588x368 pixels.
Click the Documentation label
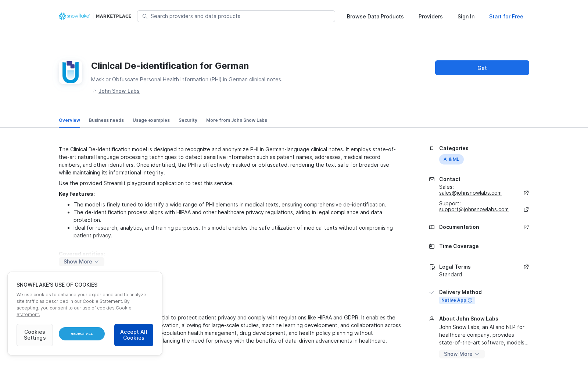(x=459, y=227)
